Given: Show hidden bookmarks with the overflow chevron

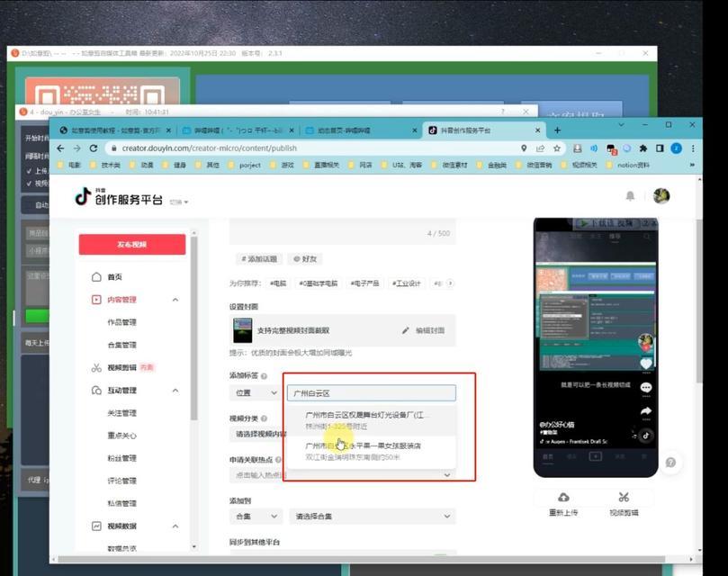Looking at the screenshot, I should (x=692, y=165).
